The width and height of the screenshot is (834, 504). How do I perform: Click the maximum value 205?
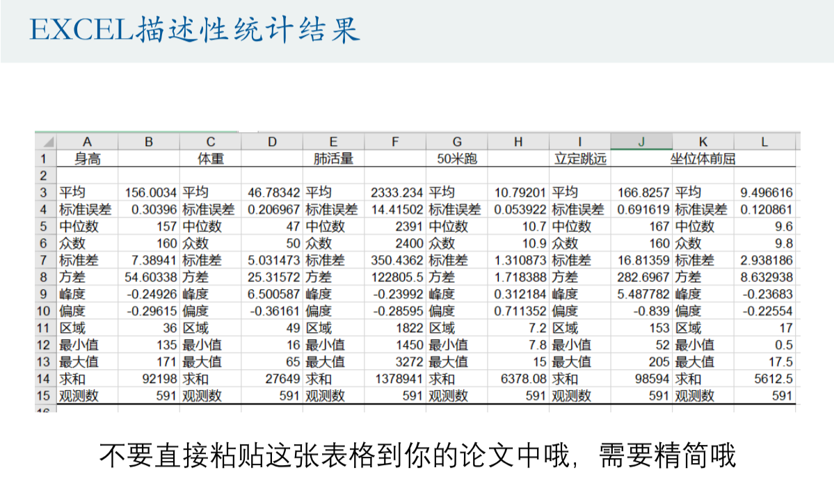(x=659, y=362)
